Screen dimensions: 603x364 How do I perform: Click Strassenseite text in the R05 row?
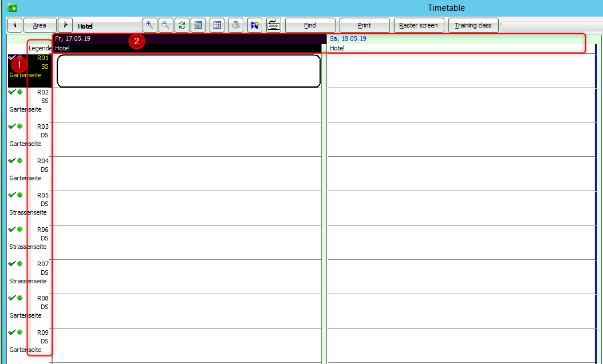click(x=28, y=212)
